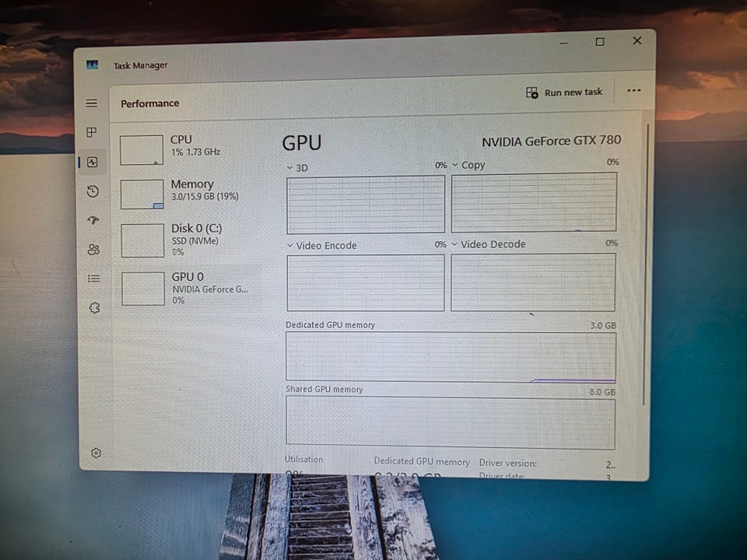Click the Memory mini graph thumbnail
Image resolution: width=747 pixels, height=560 pixels.
142,194
